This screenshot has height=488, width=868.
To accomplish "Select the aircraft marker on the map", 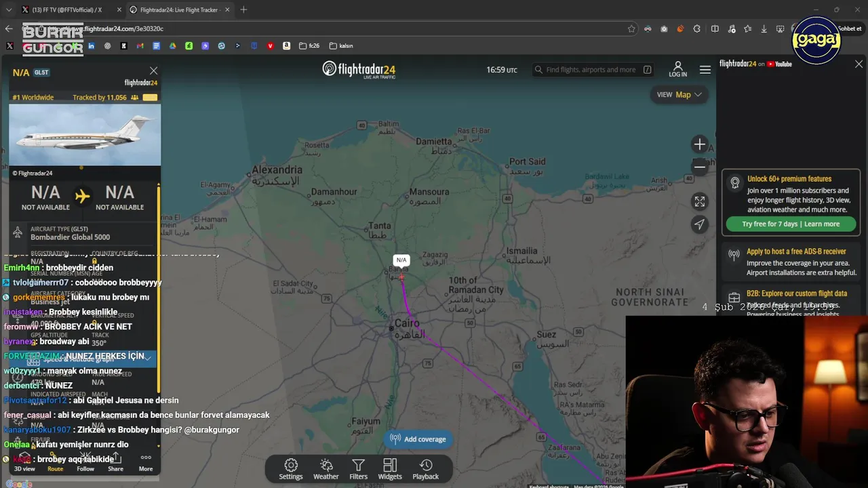I will coord(401,275).
